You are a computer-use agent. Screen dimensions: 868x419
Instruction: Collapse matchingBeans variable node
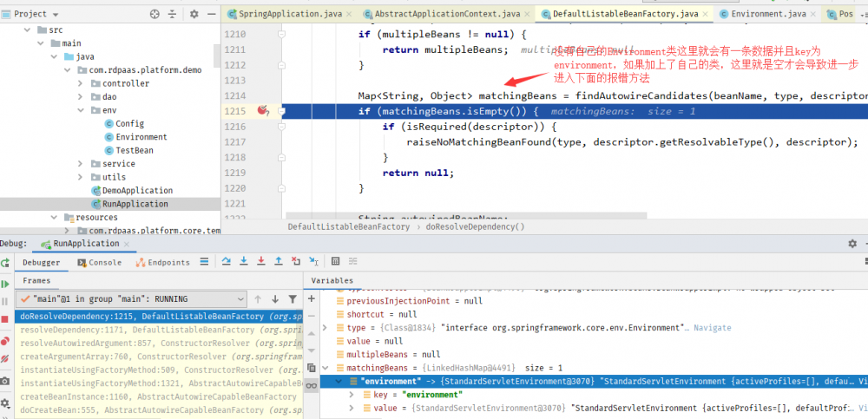click(325, 368)
